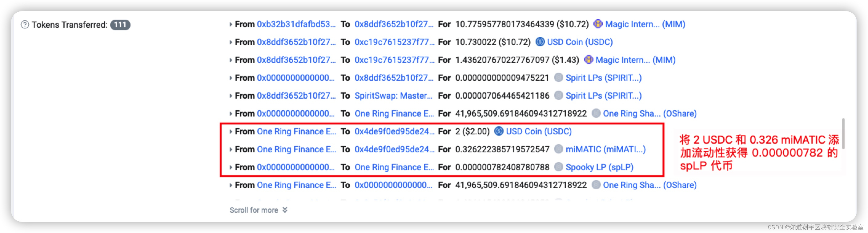
Task: Open SpiritSwap: Master... address link
Action: [x=393, y=96]
